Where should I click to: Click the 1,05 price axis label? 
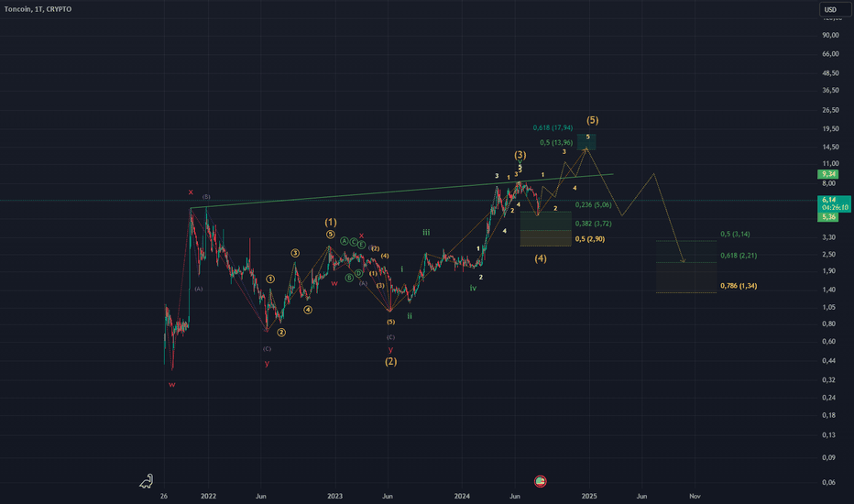click(828, 307)
